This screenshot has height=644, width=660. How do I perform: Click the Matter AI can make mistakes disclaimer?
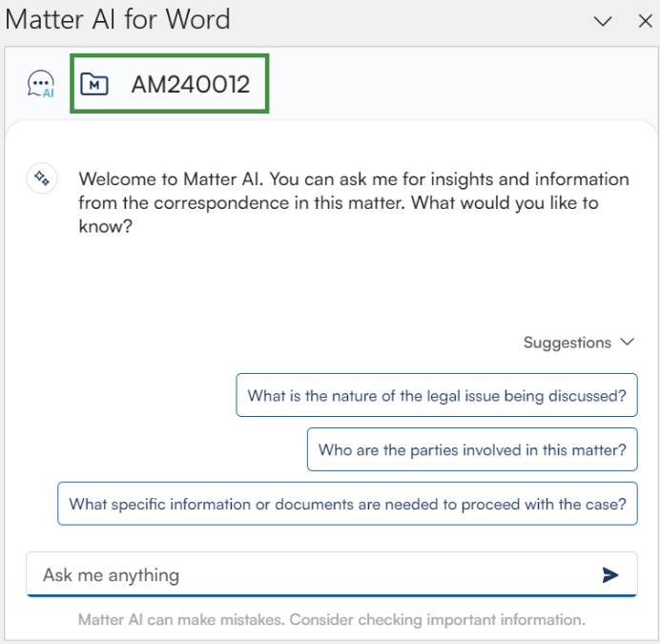coord(331,619)
